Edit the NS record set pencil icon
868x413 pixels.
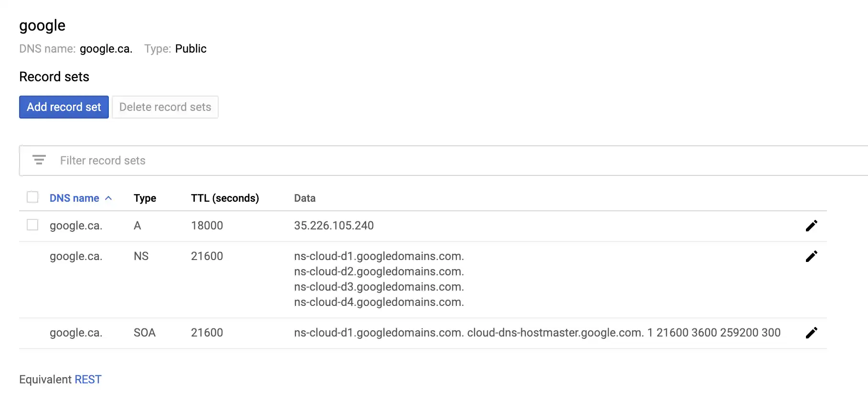[x=811, y=256]
